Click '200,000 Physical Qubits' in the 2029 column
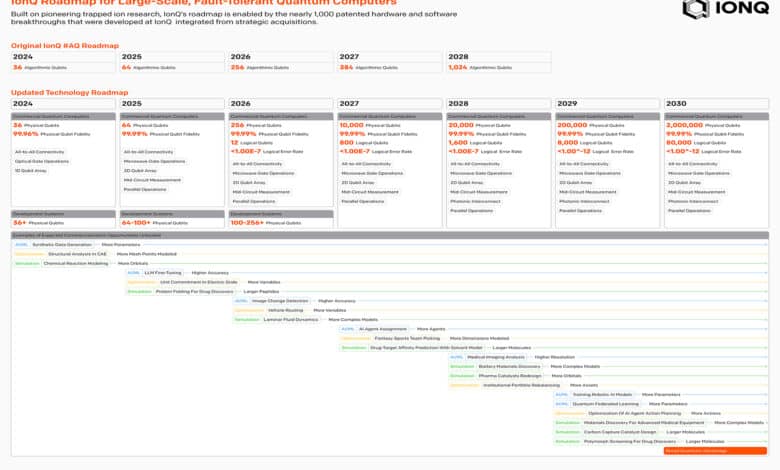Image resolution: width=780 pixels, height=470 pixels. pos(590,125)
